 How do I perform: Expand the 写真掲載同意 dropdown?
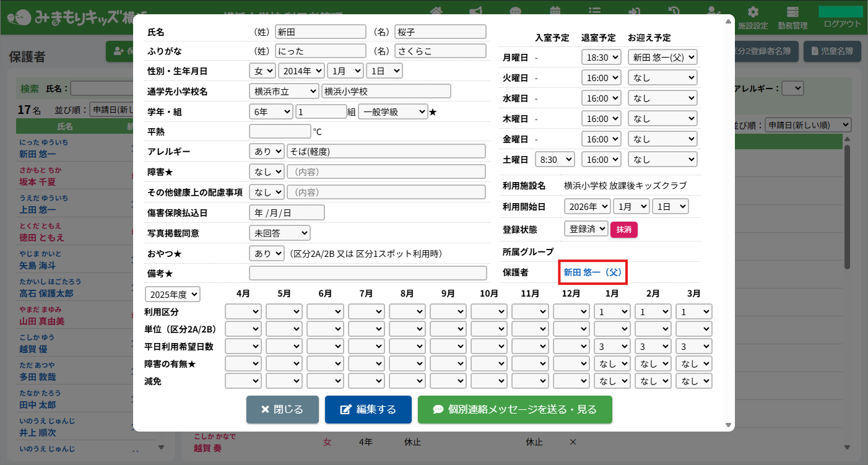tap(279, 233)
